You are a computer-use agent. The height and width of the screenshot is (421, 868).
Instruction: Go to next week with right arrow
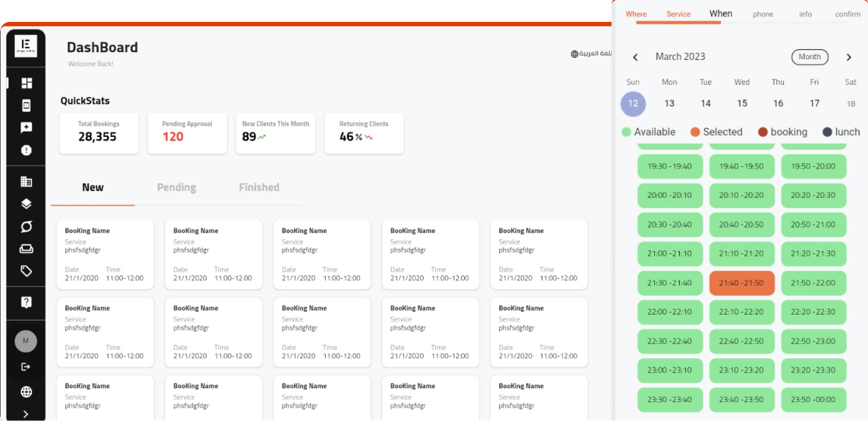(x=849, y=57)
